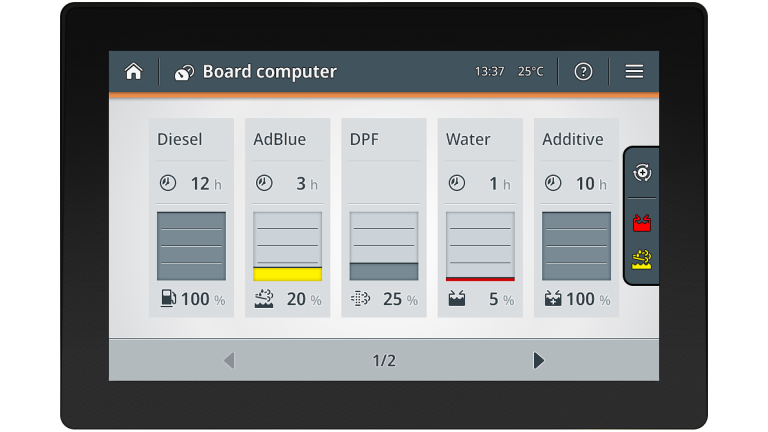768x432 pixels.
Task: Click the AdBlue remaining hours clock icon
Action: (x=264, y=184)
